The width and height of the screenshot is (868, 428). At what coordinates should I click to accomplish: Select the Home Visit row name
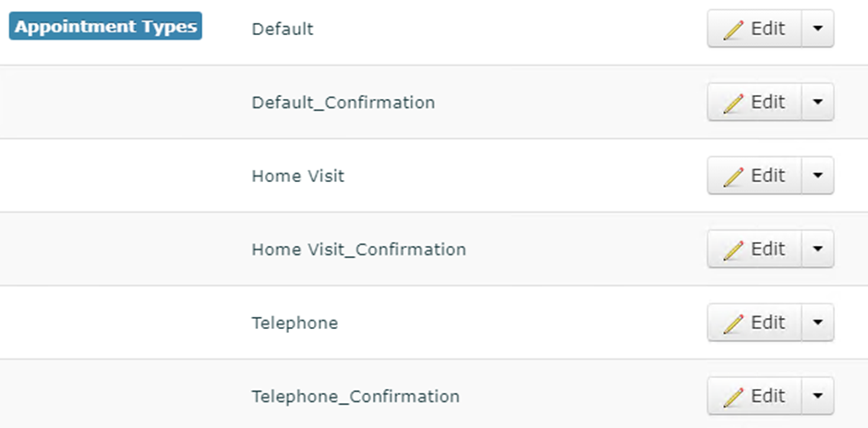[297, 176]
